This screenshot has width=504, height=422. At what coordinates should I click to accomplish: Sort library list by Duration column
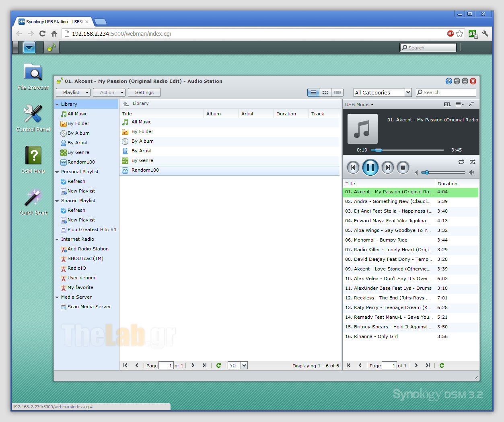[x=291, y=114]
